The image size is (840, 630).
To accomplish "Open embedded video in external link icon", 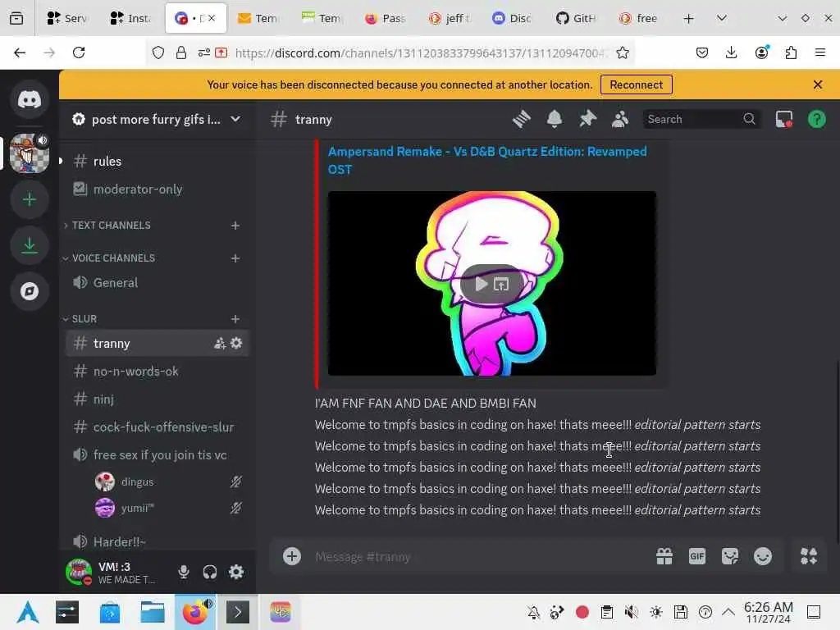I will pos(501,284).
